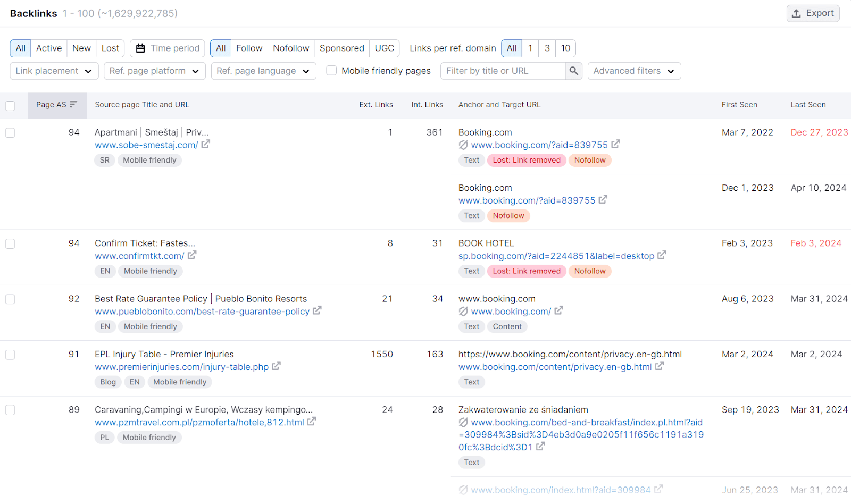Click the Export button
851x504 pixels.
tap(813, 13)
